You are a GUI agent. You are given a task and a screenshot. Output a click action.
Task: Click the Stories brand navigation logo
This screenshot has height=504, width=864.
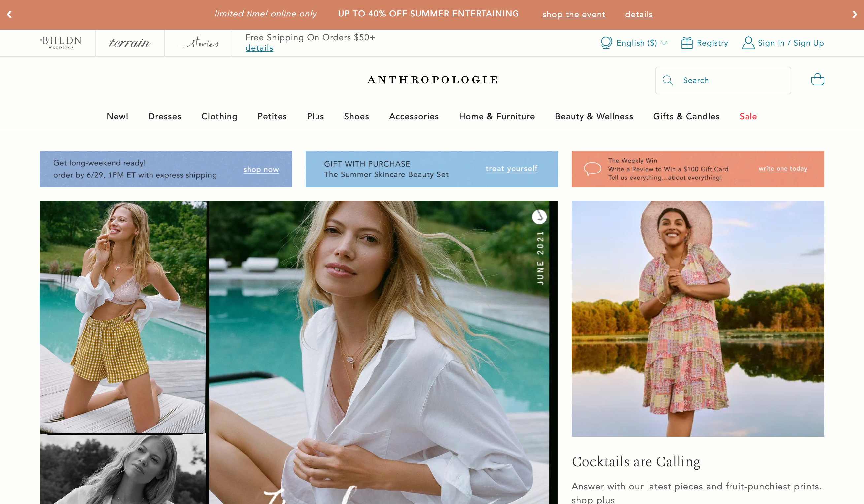pos(198,43)
